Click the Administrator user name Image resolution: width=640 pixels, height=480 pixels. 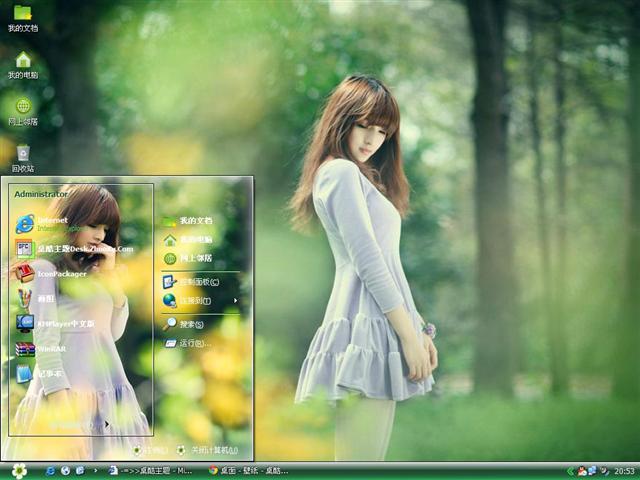(x=41, y=194)
